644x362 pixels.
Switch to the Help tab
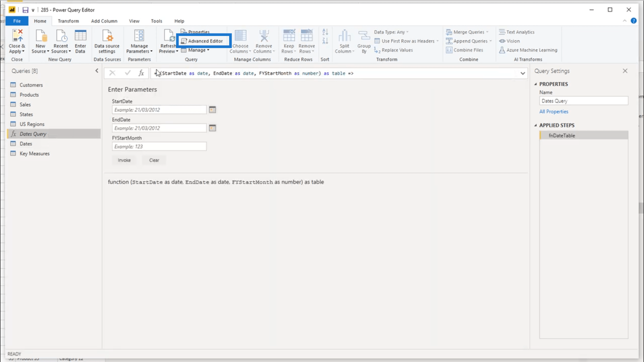[179, 21]
